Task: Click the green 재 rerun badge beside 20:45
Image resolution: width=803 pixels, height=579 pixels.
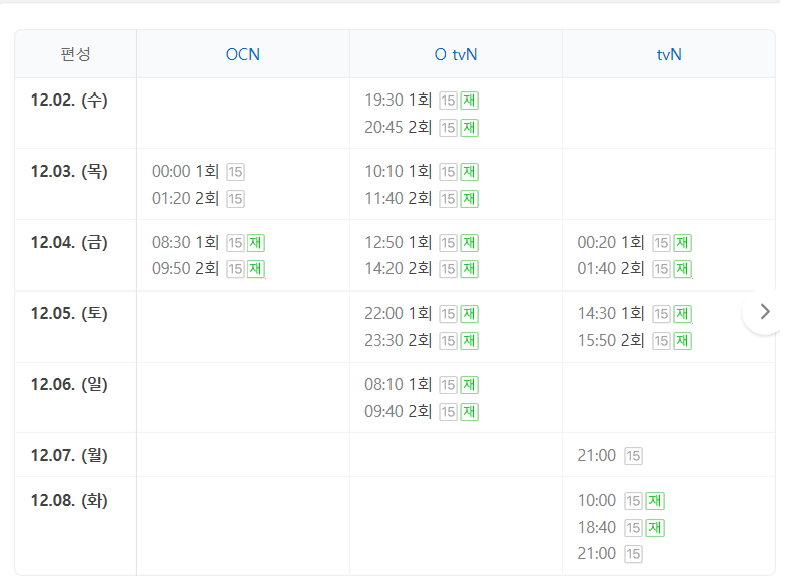Action: point(469,128)
